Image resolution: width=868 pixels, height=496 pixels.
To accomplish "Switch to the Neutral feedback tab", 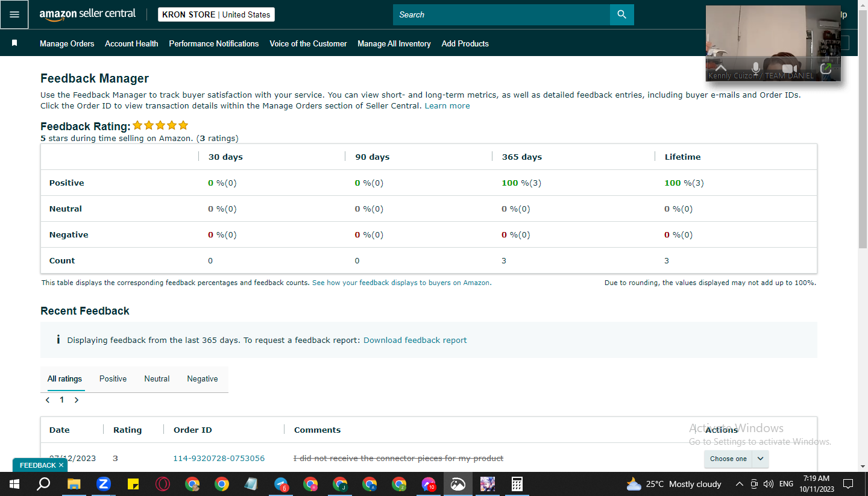I will coord(157,379).
